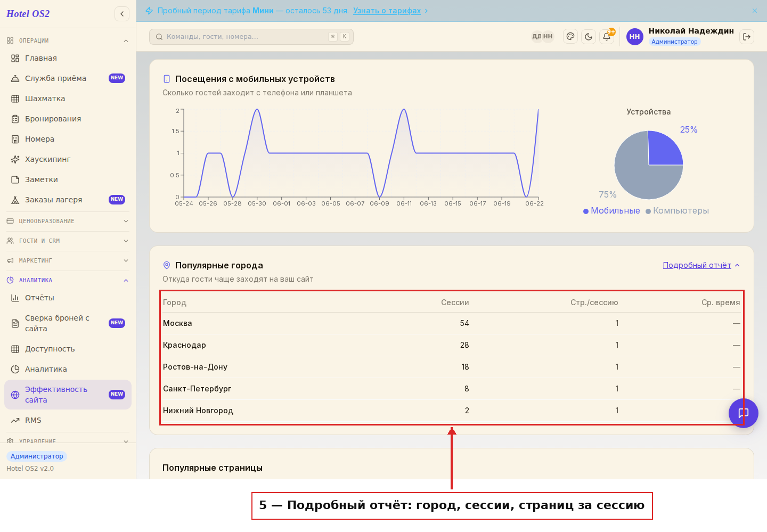Screen dimensions: 767x532
Task: Click the Служба приёма bell icon
Action: pos(15,78)
